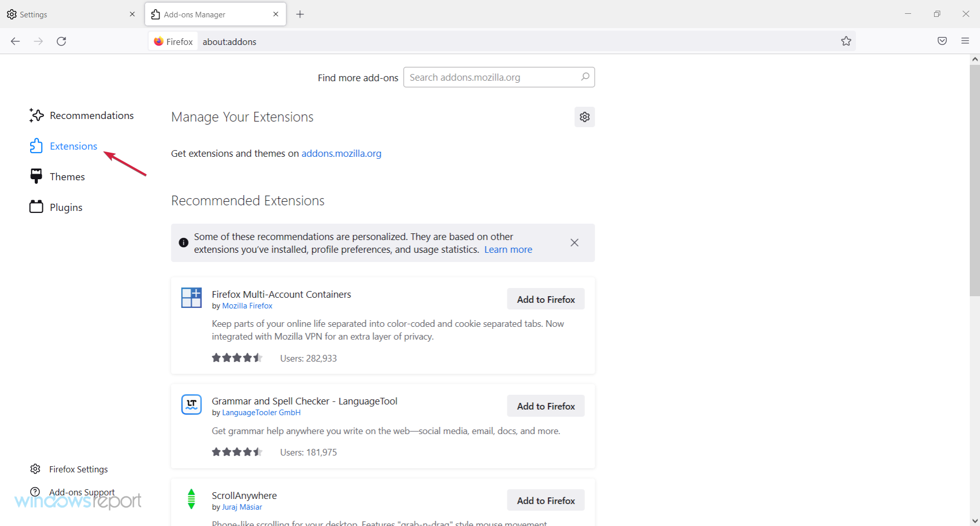Open Firefox Settings from the sidebar
Screen dimensions: 980x526
point(78,469)
